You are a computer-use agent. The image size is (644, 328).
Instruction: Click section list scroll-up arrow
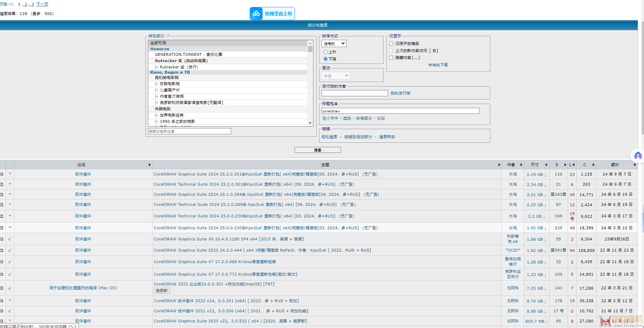(310, 43)
